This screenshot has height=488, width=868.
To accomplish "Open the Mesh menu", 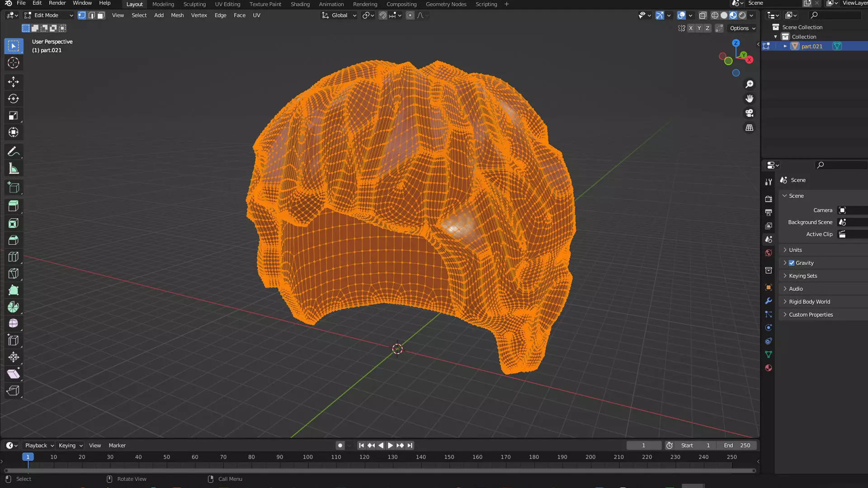I will point(177,15).
